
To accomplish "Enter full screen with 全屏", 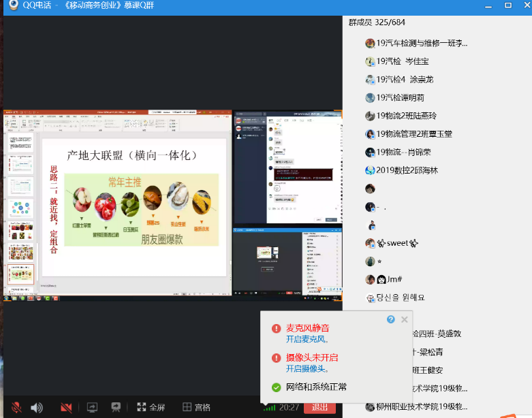I will pyautogui.click(x=151, y=407).
